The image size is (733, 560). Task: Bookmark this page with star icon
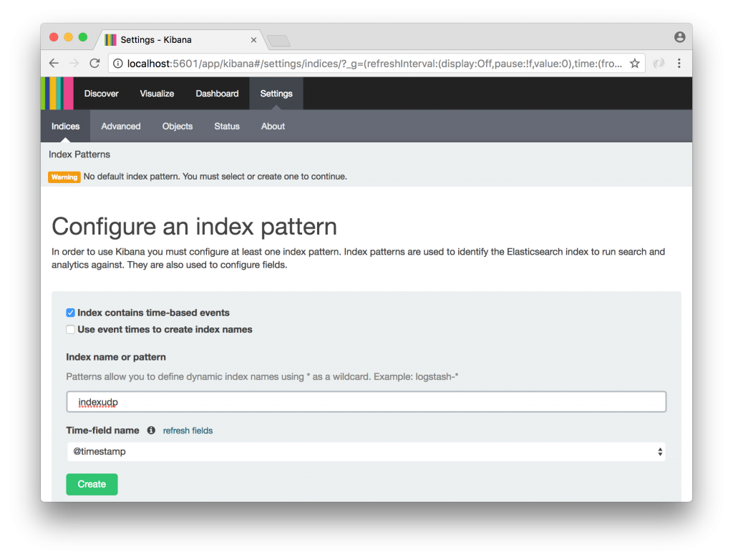coord(634,64)
